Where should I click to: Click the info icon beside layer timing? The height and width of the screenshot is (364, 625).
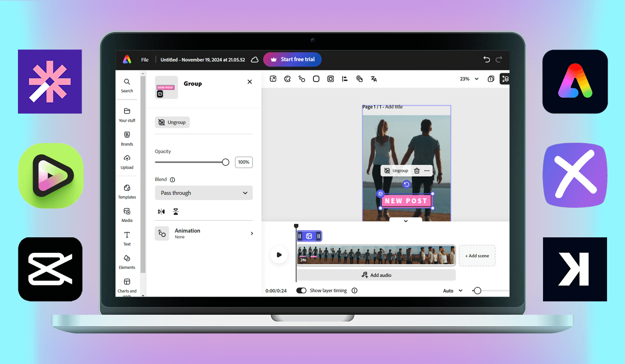[x=355, y=291]
